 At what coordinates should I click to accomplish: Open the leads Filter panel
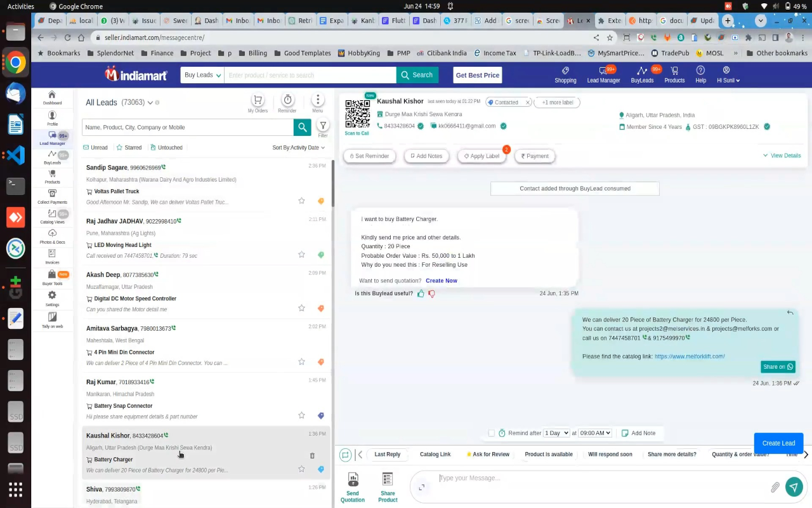(x=323, y=127)
